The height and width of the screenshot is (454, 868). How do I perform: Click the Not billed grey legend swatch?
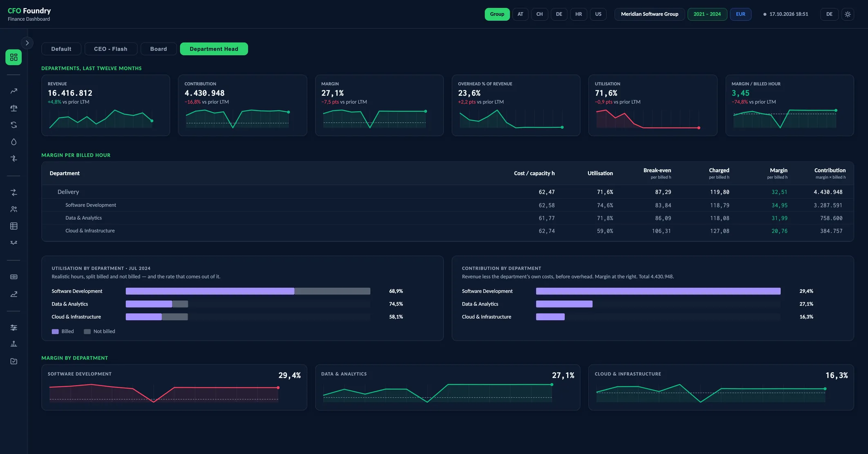click(87, 332)
